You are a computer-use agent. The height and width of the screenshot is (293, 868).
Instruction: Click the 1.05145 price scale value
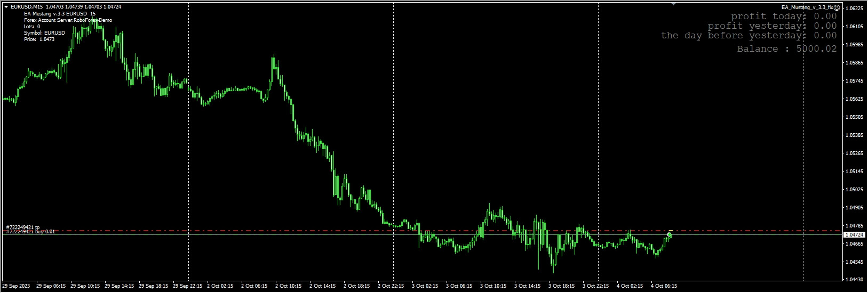click(855, 172)
